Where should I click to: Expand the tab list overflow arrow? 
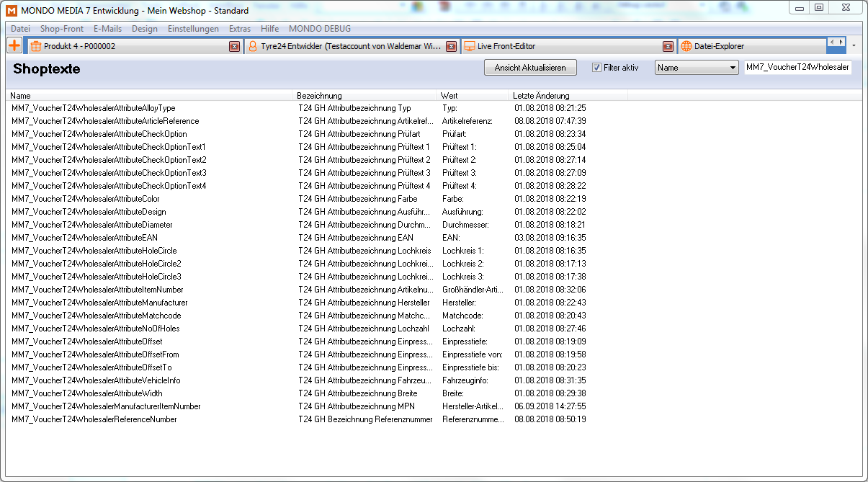point(854,45)
